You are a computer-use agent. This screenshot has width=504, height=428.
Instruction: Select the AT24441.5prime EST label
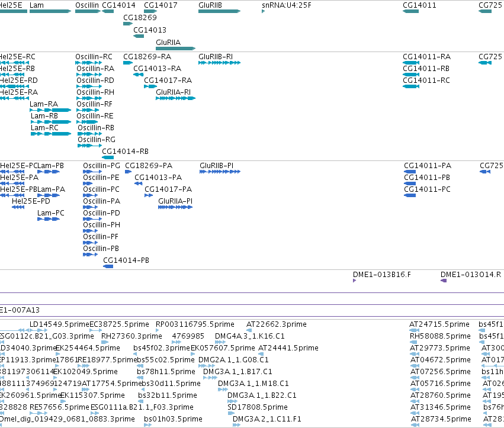pyautogui.click(x=288, y=348)
